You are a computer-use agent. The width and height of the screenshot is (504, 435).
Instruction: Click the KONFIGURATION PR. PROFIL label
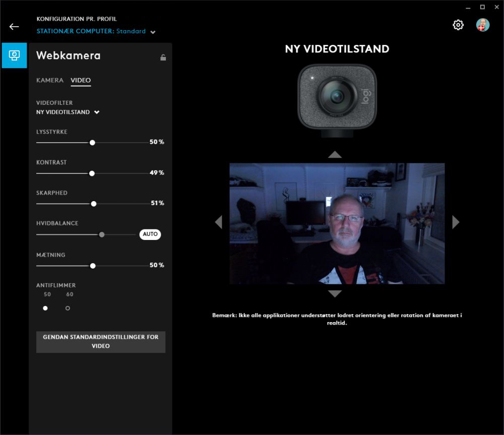pos(77,19)
